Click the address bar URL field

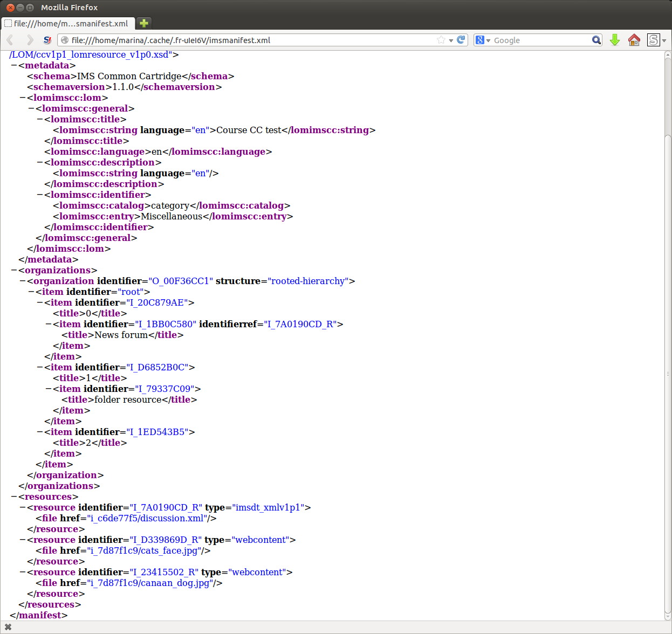pyautogui.click(x=252, y=40)
